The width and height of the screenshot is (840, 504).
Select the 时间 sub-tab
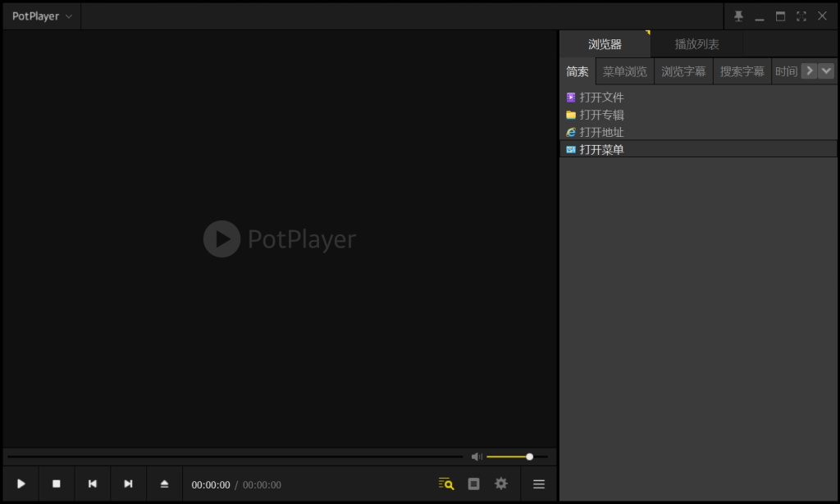point(786,71)
